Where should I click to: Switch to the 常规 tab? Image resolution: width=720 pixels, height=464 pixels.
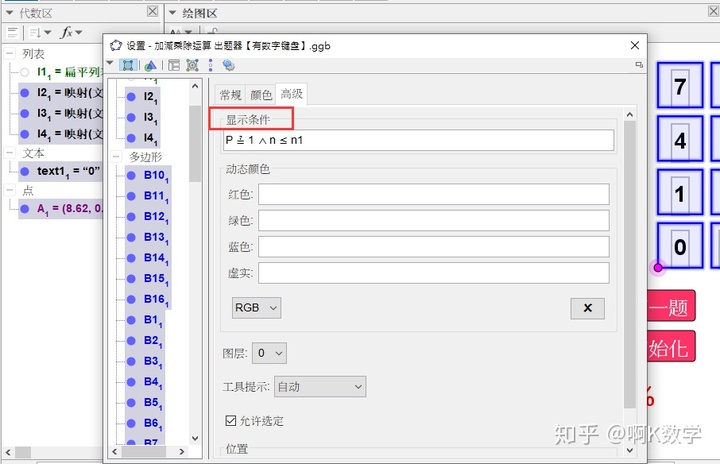230,95
